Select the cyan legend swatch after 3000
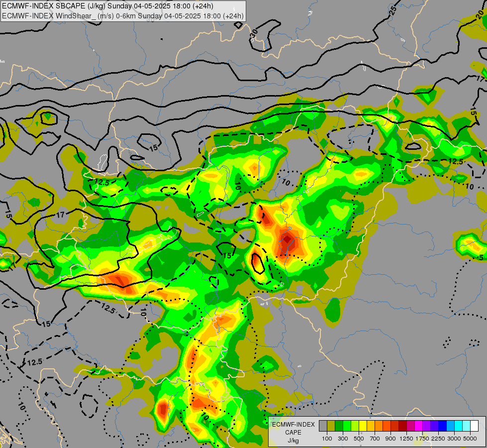The width and height of the screenshot is (487, 448). point(458,426)
